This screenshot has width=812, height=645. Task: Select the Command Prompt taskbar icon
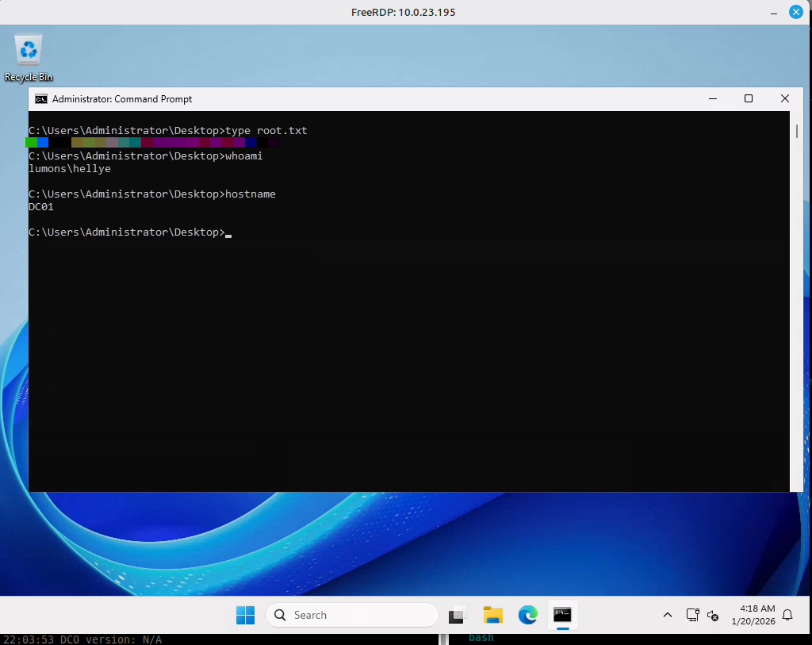562,615
